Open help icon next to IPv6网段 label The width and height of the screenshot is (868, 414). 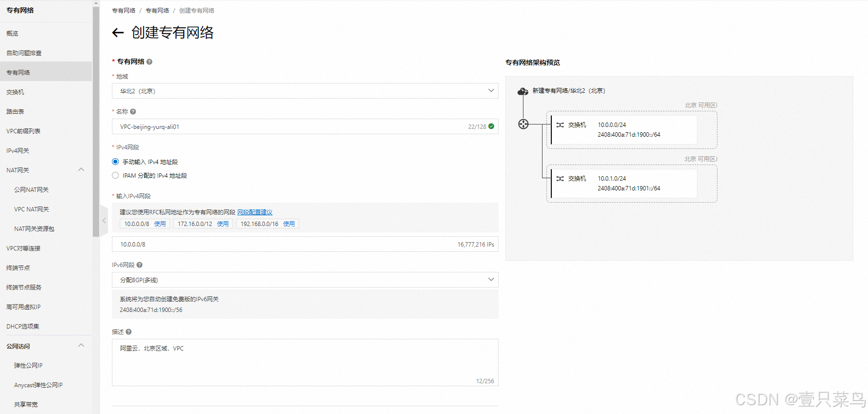tap(139, 265)
